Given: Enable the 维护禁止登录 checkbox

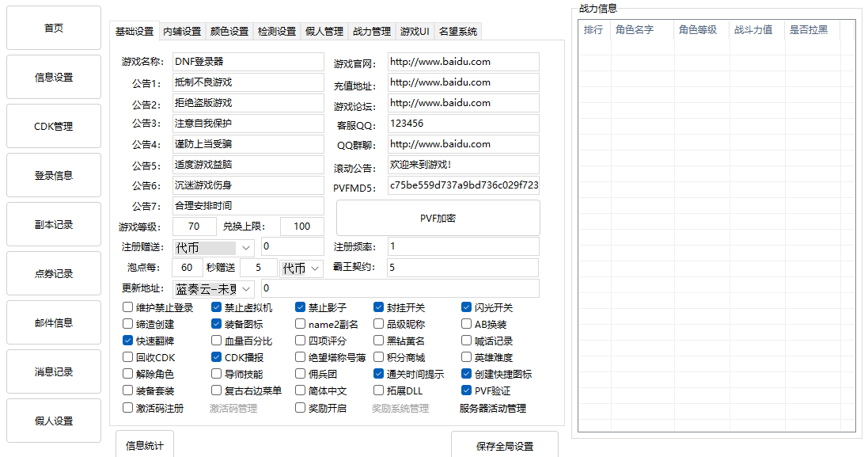Looking at the screenshot, I should (128, 307).
